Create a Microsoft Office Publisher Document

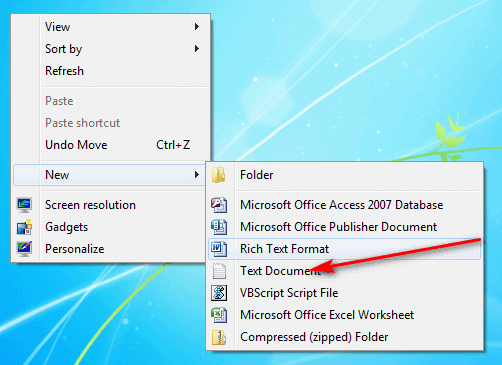click(345, 227)
